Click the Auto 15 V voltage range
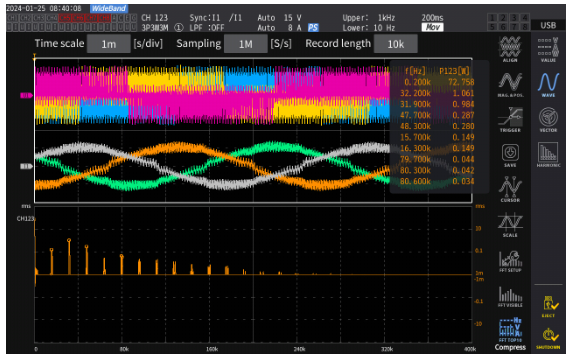 [x=279, y=17]
